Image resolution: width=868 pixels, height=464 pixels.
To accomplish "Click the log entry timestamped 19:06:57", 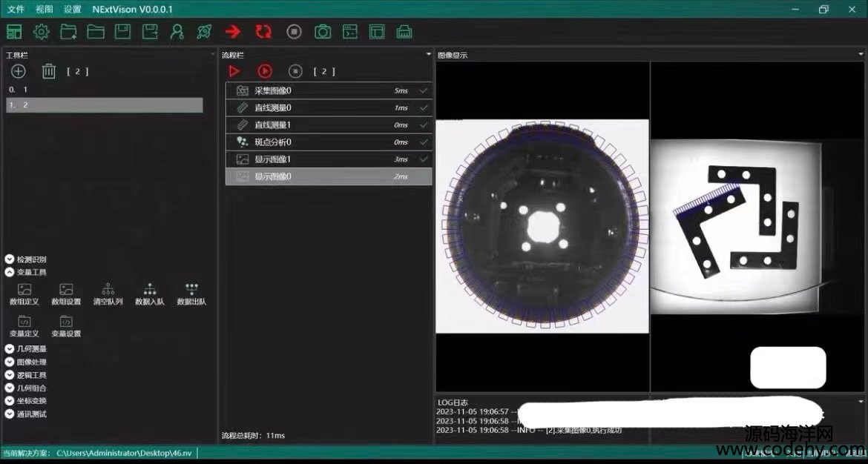I will pos(476,411).
